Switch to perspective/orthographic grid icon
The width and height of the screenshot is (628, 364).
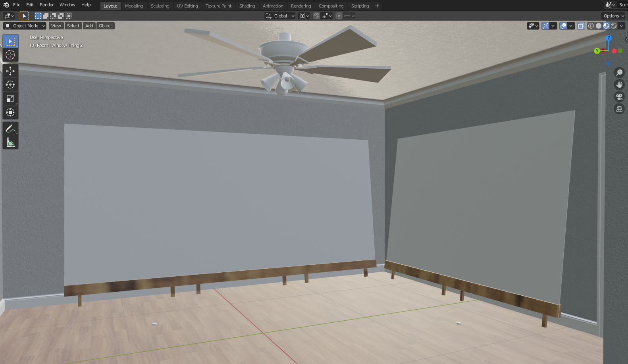pos(619,109)
